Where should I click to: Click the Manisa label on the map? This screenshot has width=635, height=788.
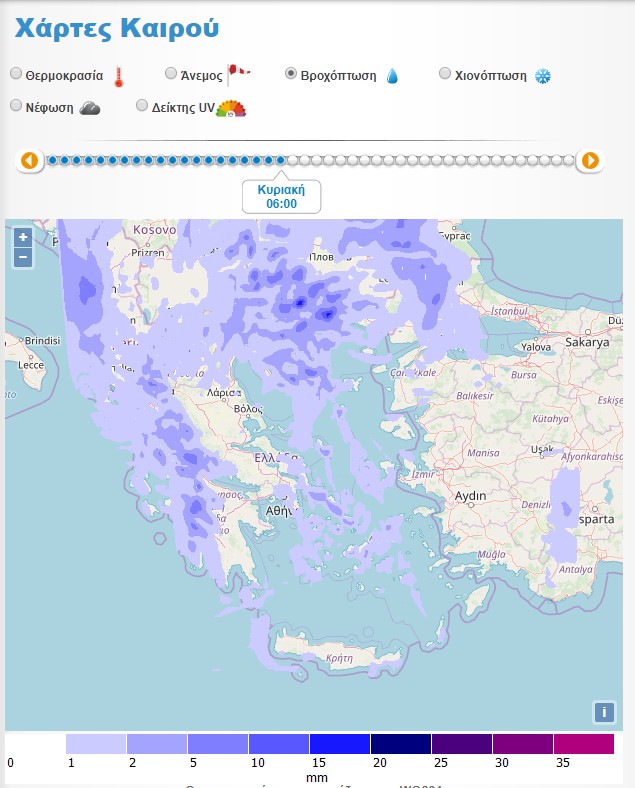click(x=483, y=453)
